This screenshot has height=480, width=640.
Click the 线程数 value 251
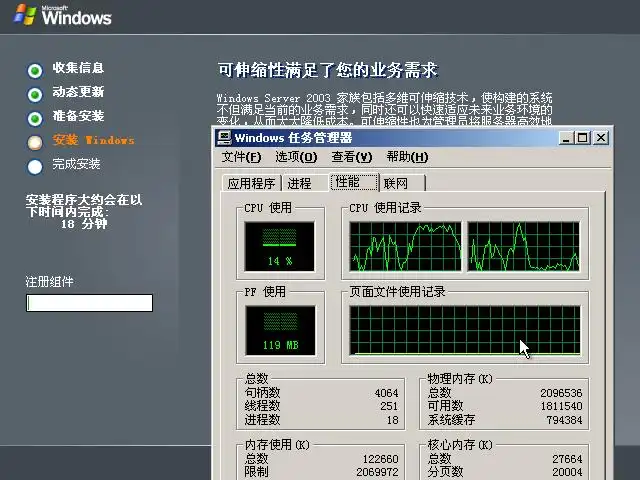389,406
